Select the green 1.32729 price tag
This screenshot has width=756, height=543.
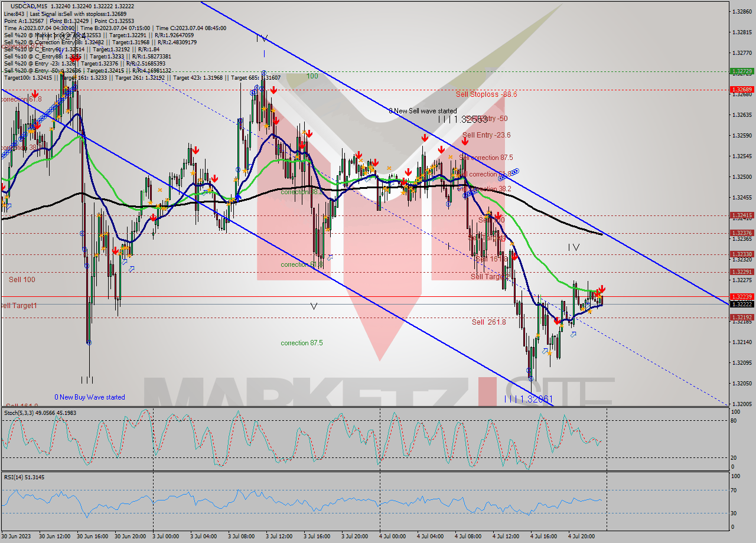[x=741, y=71]
